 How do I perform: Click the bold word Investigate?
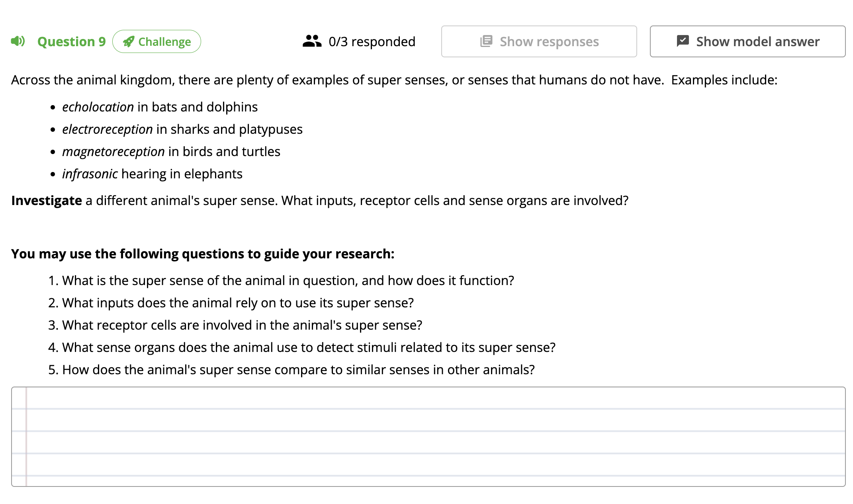coord(47,201)
